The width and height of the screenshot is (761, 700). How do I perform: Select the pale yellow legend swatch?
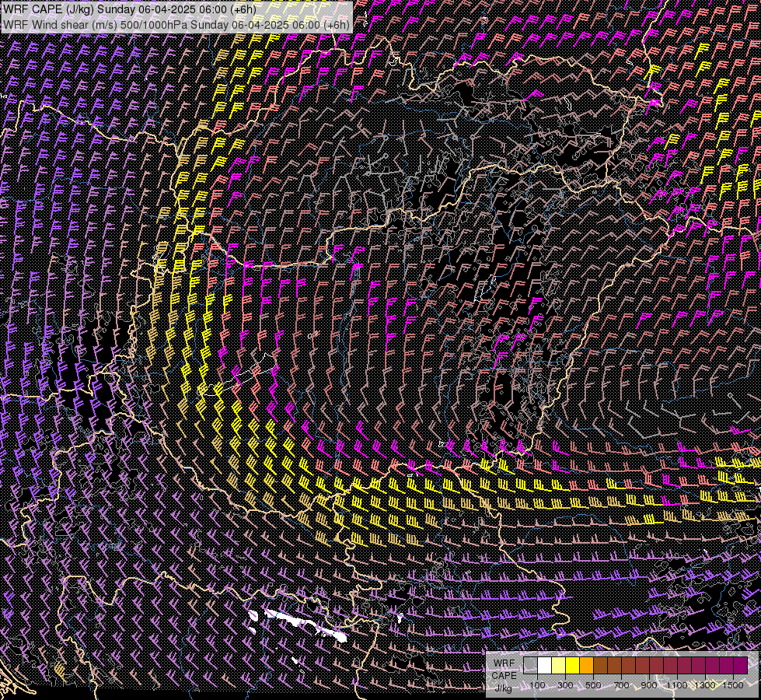pyautogui.click(x=559, y=665)
